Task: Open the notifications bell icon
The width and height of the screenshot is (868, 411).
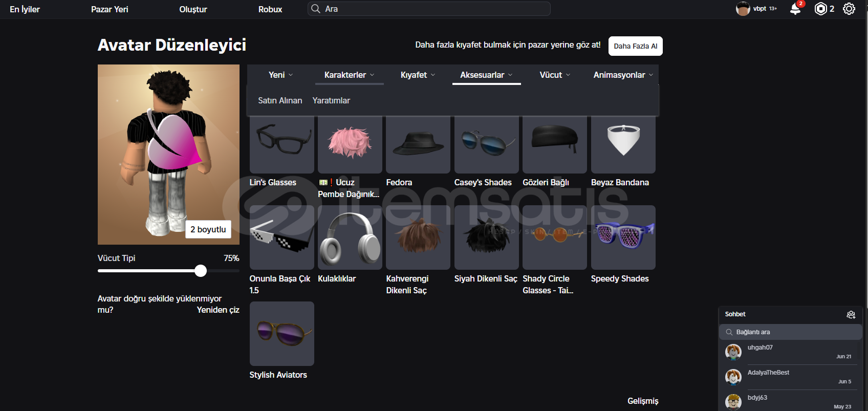Action: point(795,9)
